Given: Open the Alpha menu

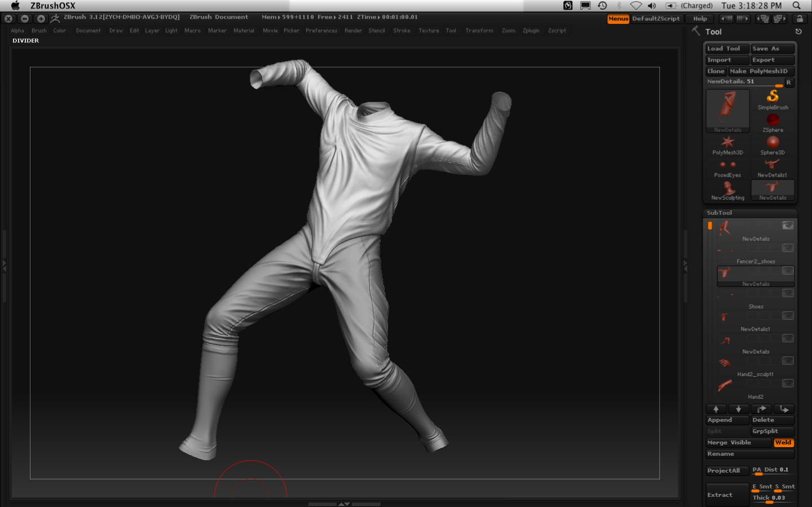Looking at the screenshot, I should pyautogui.click(x=17, y=30).
